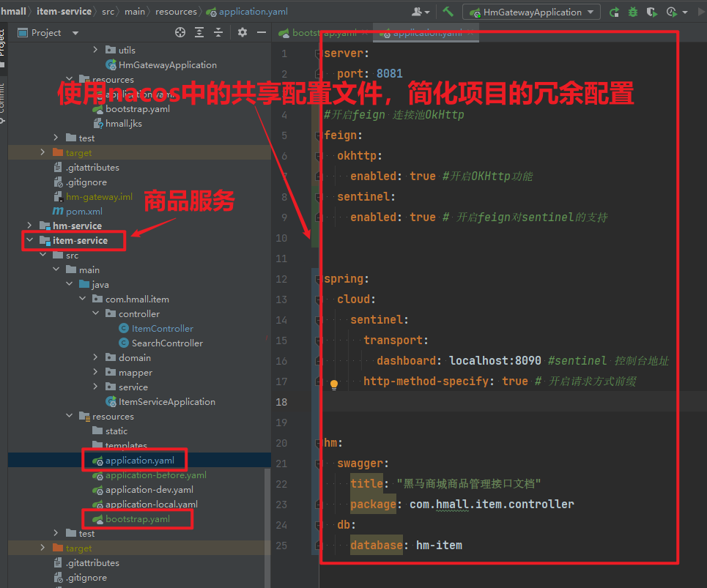Click Collapse All in Project panel
Screen dimensions: 707x588
coord(218,32)
